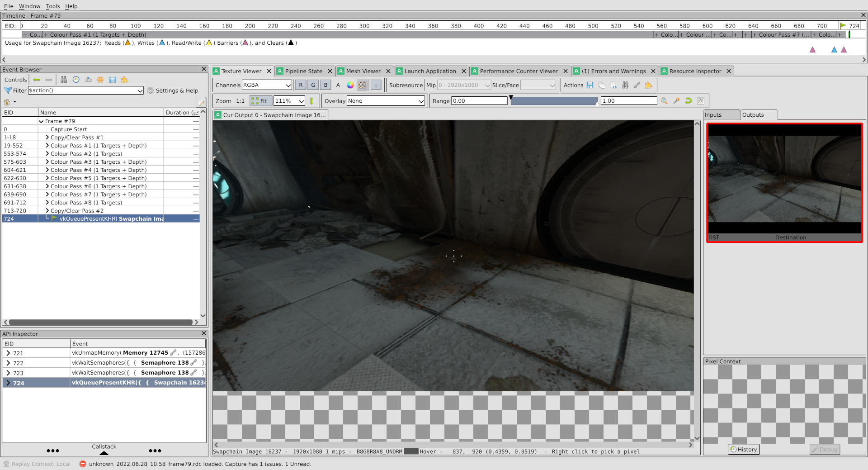Toggle checkerboard alpha background button
The image size is (868, 470).
click(x=362, y=85)
